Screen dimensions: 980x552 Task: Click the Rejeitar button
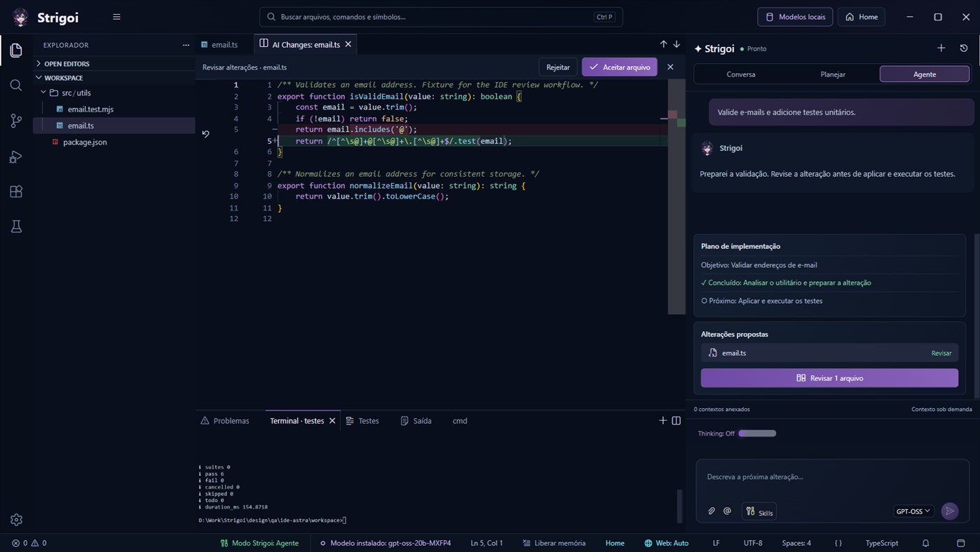click(558, 67)
